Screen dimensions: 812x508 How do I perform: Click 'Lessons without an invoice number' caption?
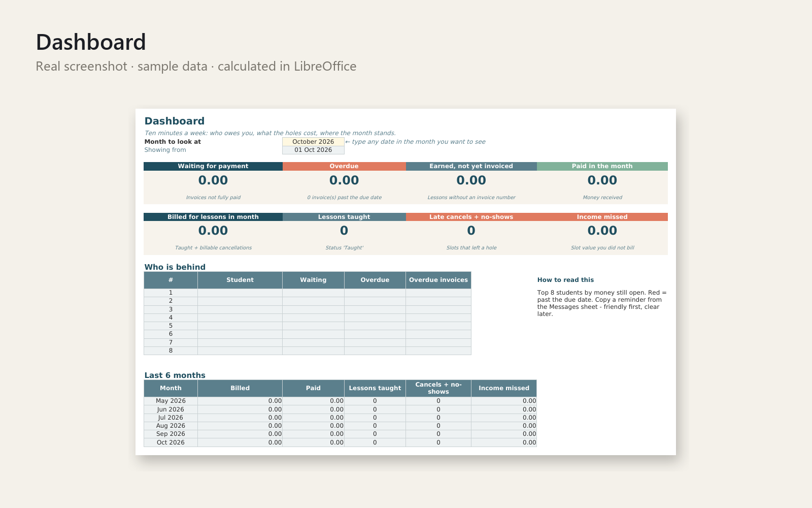pyautogui.click(x=471, y=198)
